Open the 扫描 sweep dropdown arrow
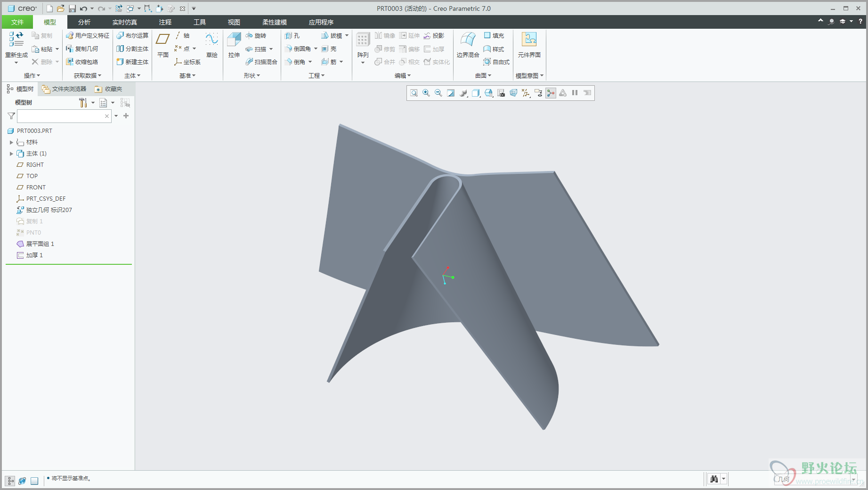Screen dimensions: 868x490 271,49
